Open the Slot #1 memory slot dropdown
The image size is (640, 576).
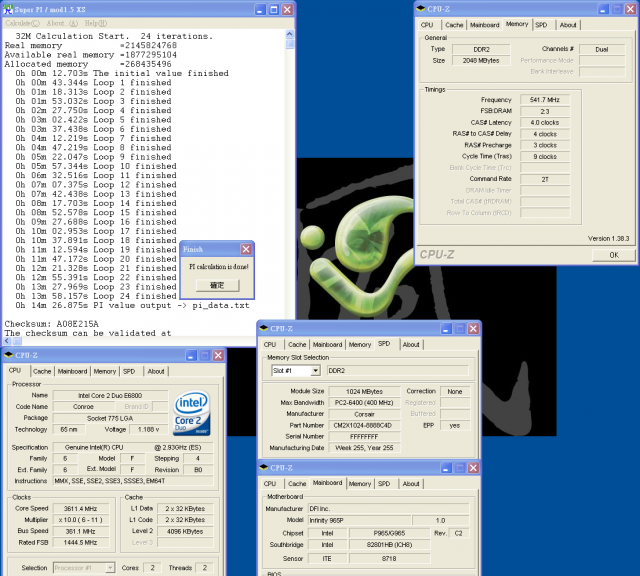pyautogui.click(x=315, y=371)
